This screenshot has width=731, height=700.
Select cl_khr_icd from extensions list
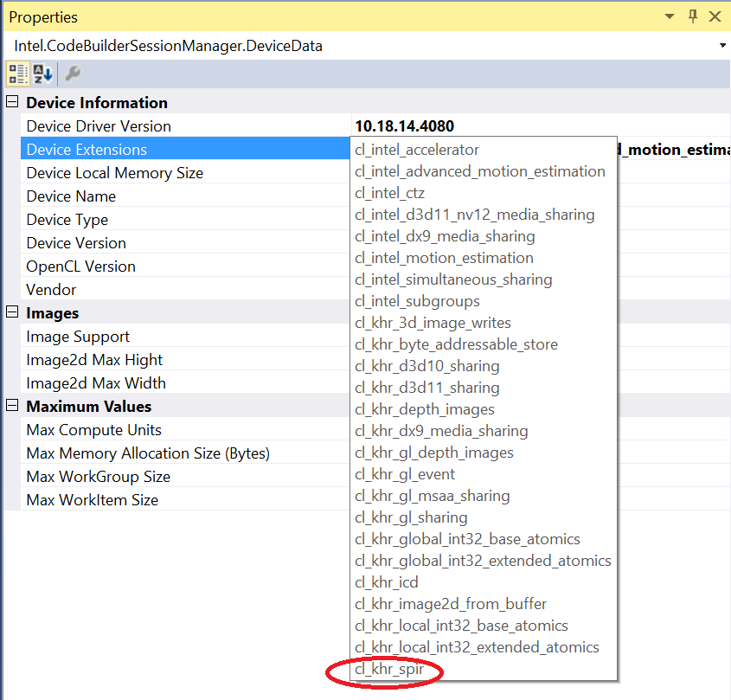pyautogui.click(x=387, y=582)
